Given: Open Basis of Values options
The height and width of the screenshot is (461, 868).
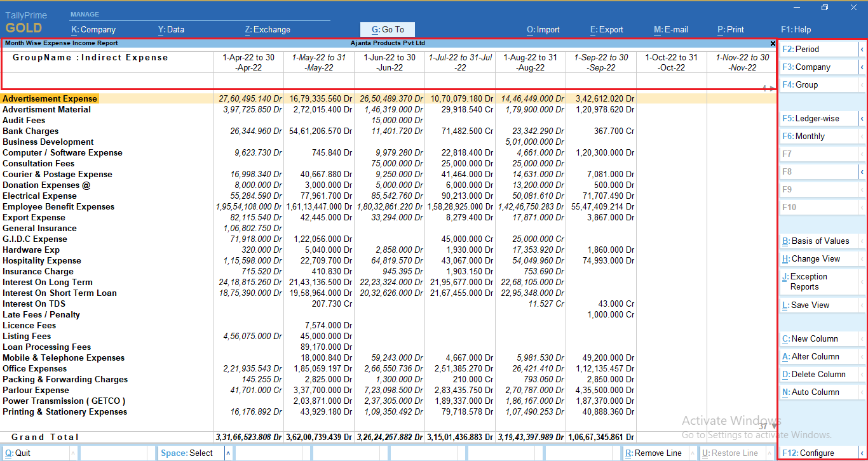Looking at the screenshot, I should tap(820, 241).
